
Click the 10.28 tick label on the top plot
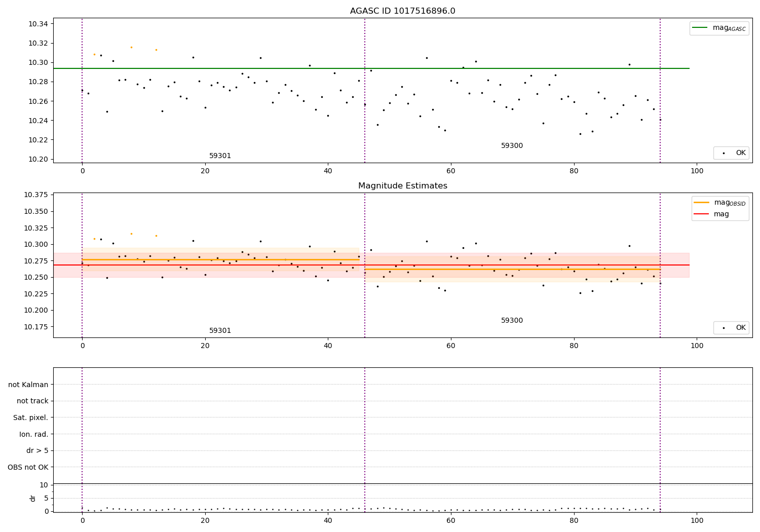click(x=37, y=82)
